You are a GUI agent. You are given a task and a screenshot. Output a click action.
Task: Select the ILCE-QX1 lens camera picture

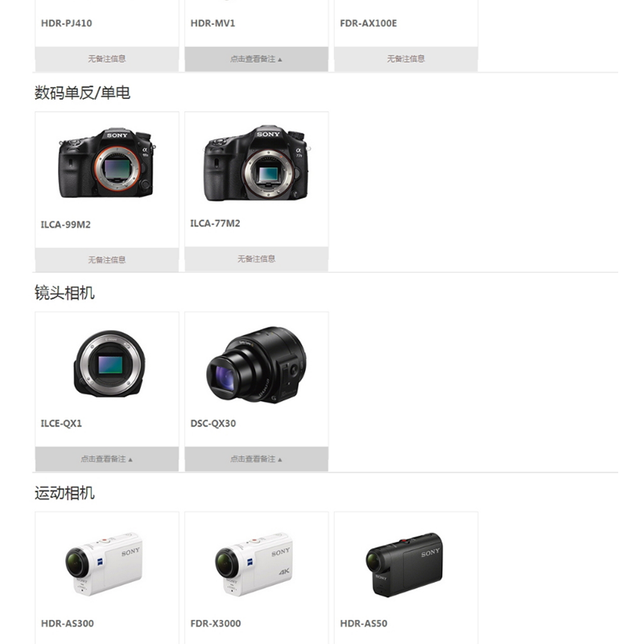(109, 364)
